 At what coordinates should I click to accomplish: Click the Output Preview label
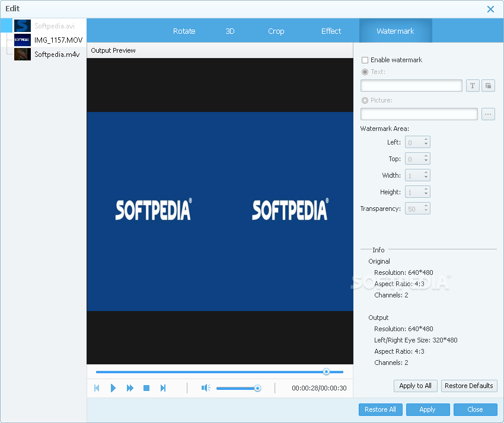[113, 50]
